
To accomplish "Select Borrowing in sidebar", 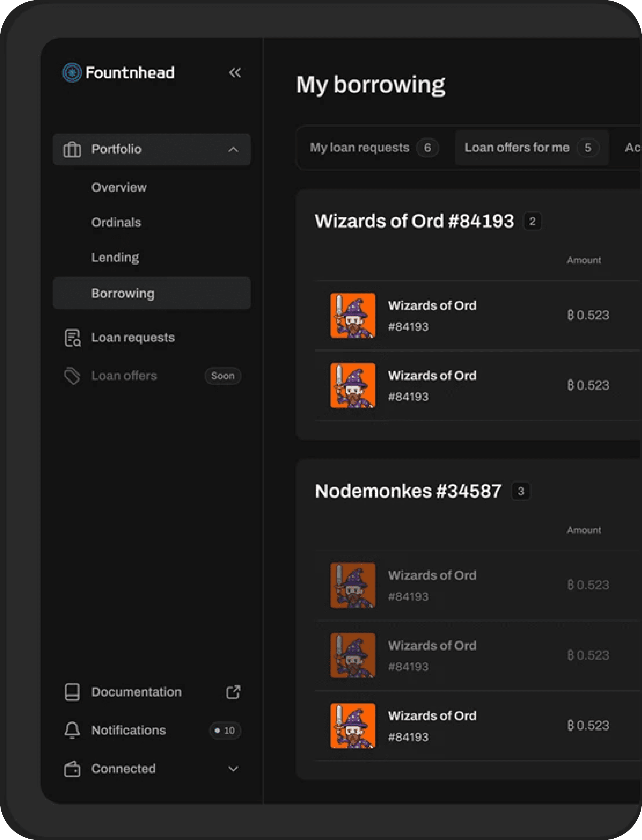I will pos(123,293).
